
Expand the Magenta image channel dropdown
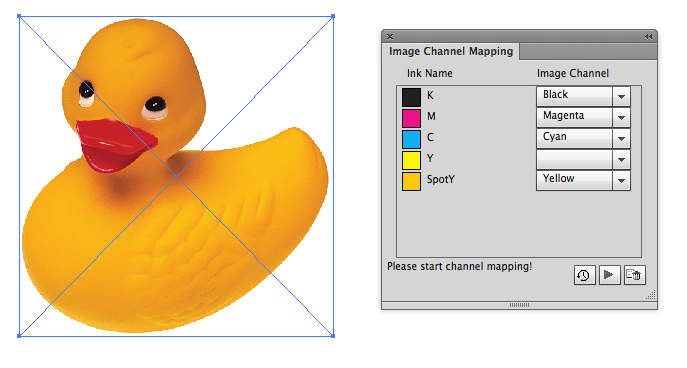click(621, 117)
